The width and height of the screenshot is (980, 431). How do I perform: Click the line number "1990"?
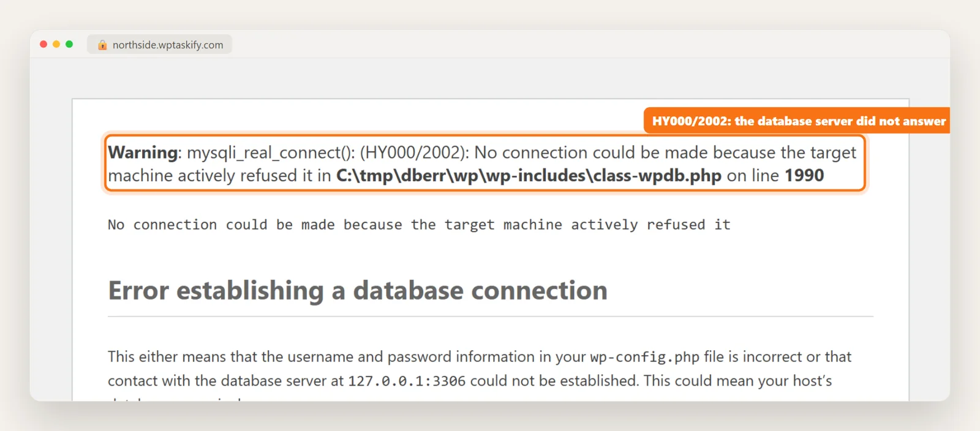804,176
